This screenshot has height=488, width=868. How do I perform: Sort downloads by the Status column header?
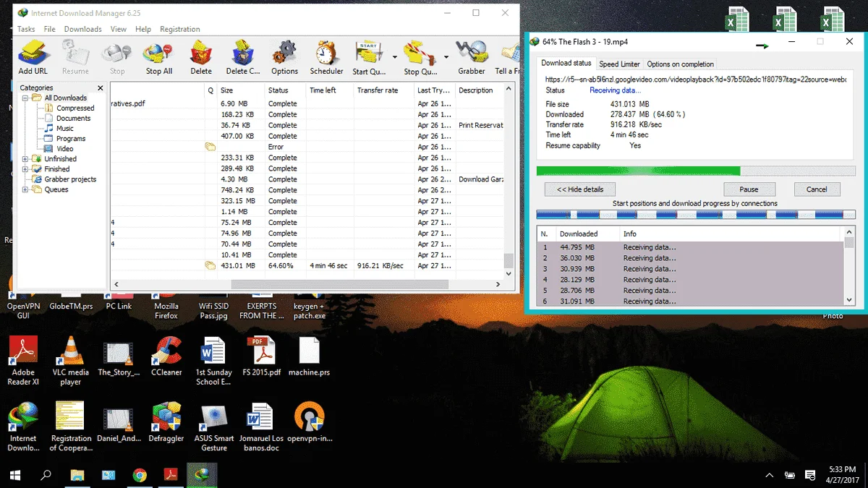[285, 90]
